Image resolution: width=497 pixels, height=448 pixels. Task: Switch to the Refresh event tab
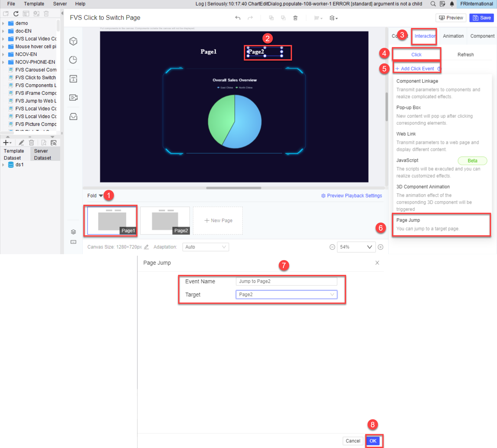point(465,55)
